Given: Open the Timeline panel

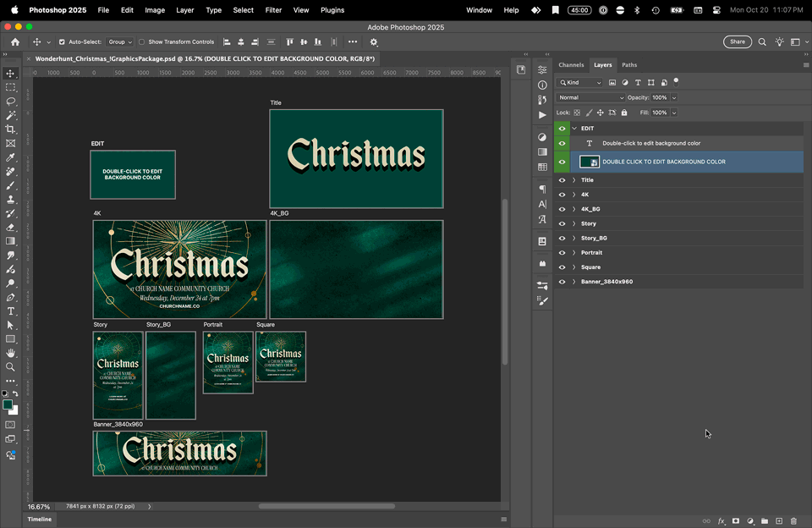Looking at the screenshot, I should click(39, 520).
